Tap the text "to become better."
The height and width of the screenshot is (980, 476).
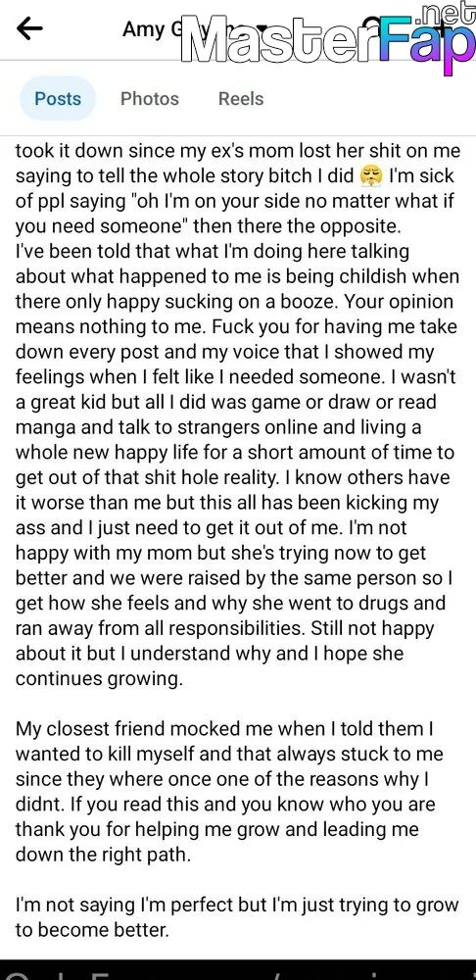(x=92, y=930)
